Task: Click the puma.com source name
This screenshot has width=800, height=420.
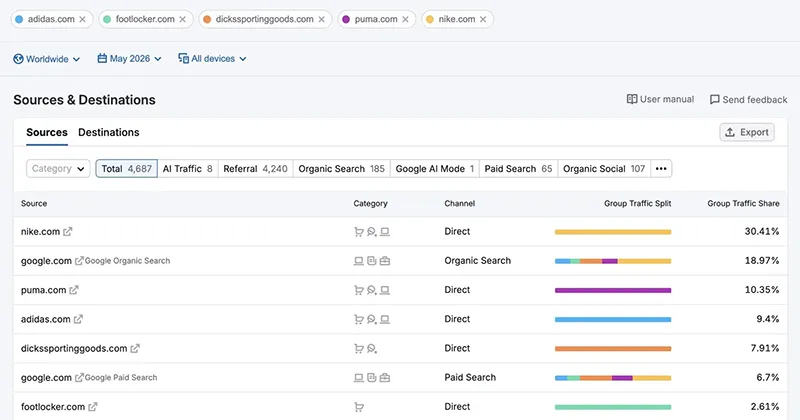Action: pos(43,290)
